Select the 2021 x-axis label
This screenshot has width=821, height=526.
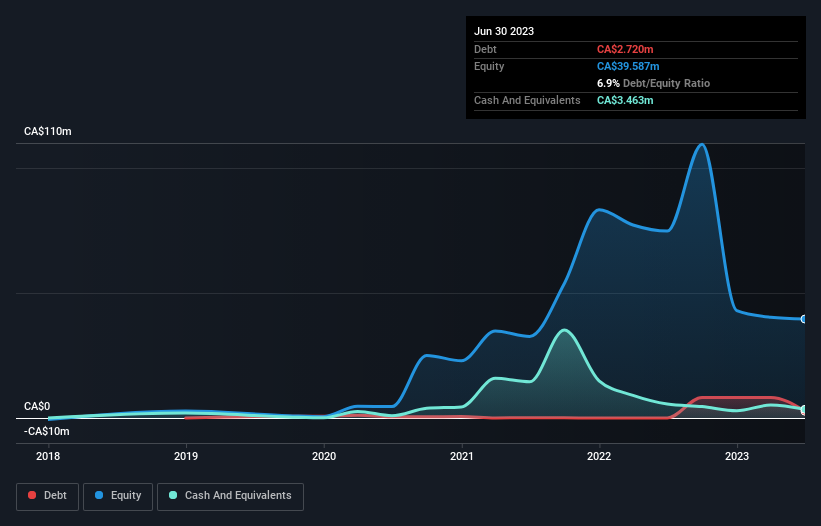(462, 456)
